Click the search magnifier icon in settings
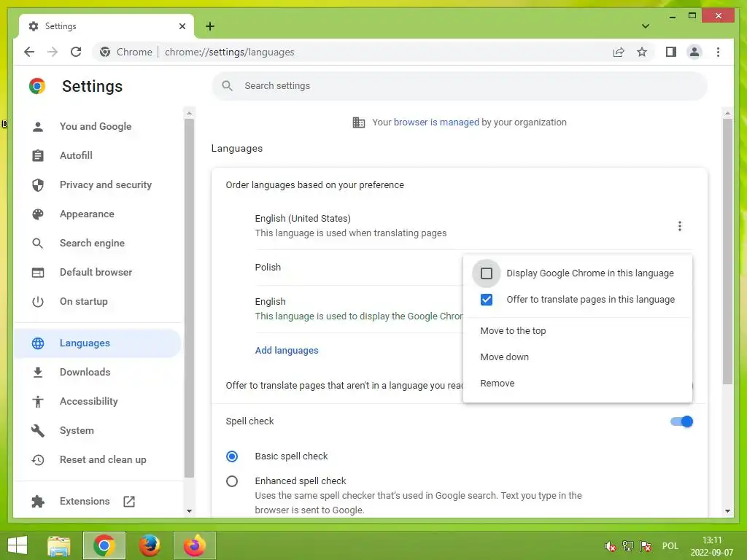The image size is (747, 560). [x=228, y=86]
